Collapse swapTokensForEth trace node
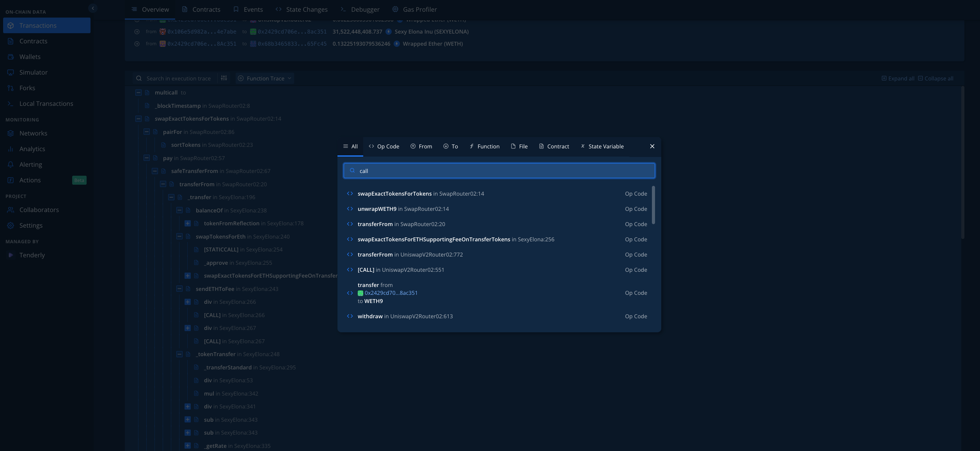Viewport: 980px width, 451px height. (x=179, y=237)
